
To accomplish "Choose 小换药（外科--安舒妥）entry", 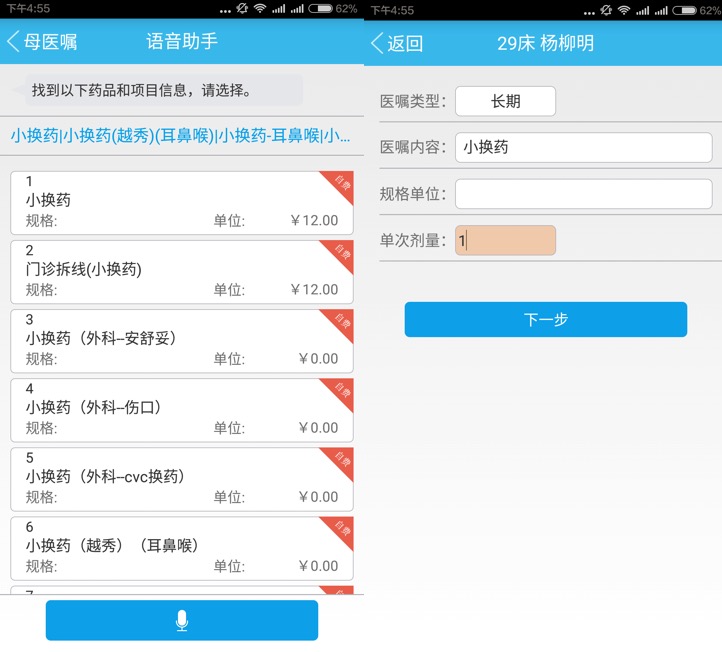I will (170, 340).
